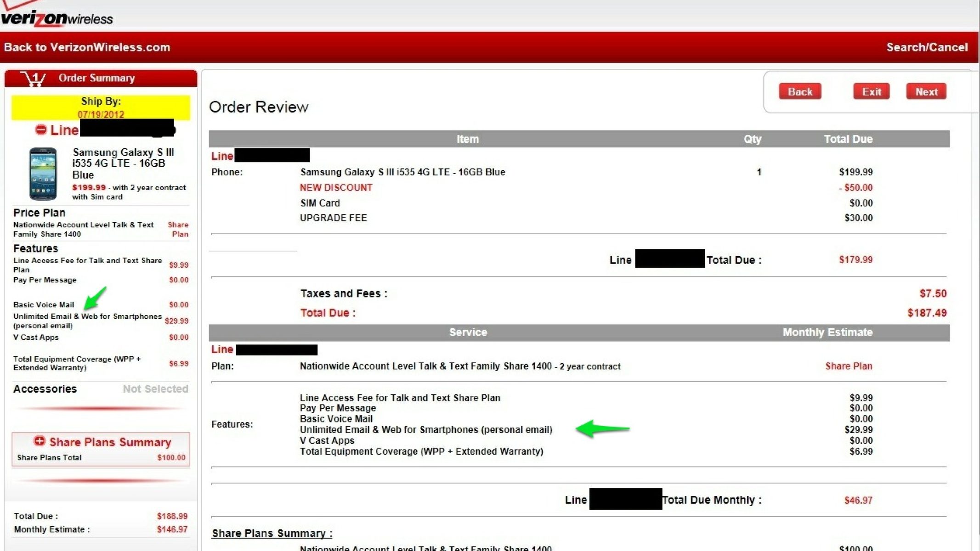Collapse the Line section with the red minus icon
This screenshot has height=551, width=980.
(x=41, y=130)
